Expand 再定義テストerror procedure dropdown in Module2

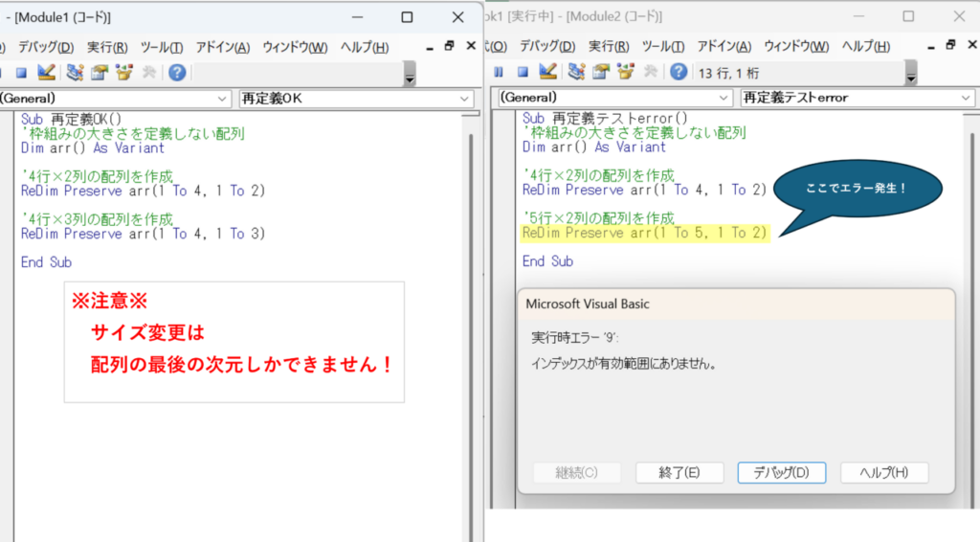(x=966, y=98)
